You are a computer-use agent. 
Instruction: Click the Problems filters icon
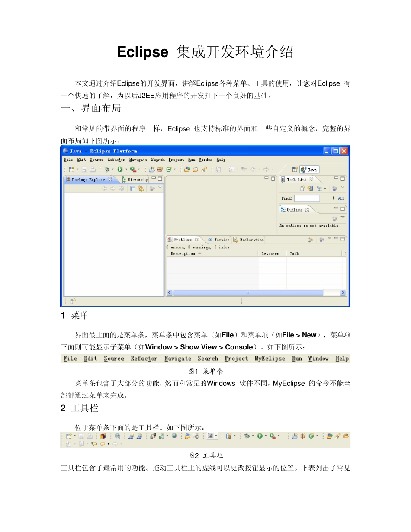click(x=310, y=239)
